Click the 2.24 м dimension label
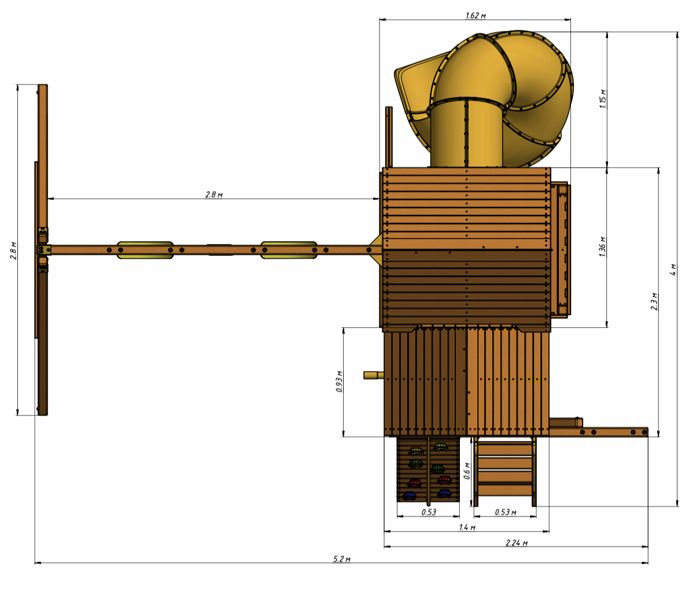 point(516,543)
